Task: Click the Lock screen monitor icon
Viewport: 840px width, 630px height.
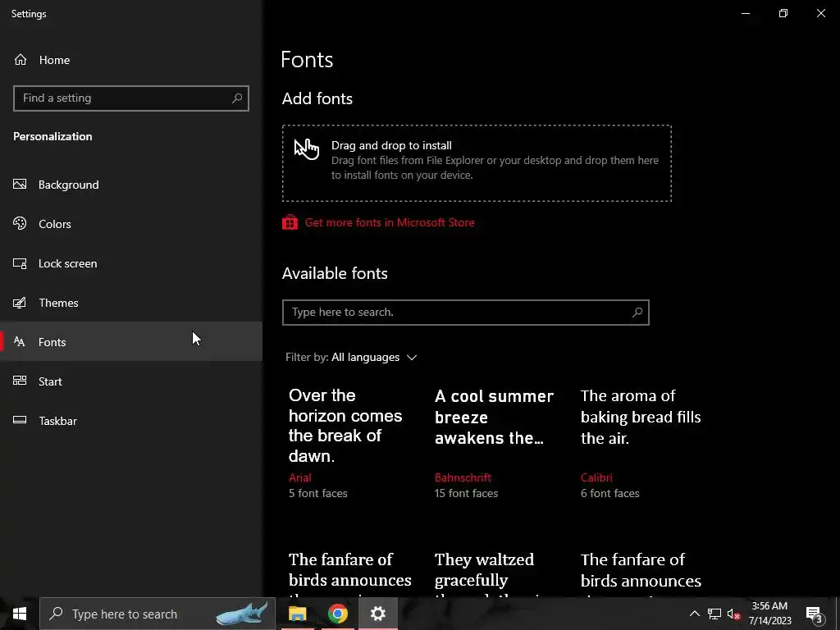Action: [x=20, y=263]
